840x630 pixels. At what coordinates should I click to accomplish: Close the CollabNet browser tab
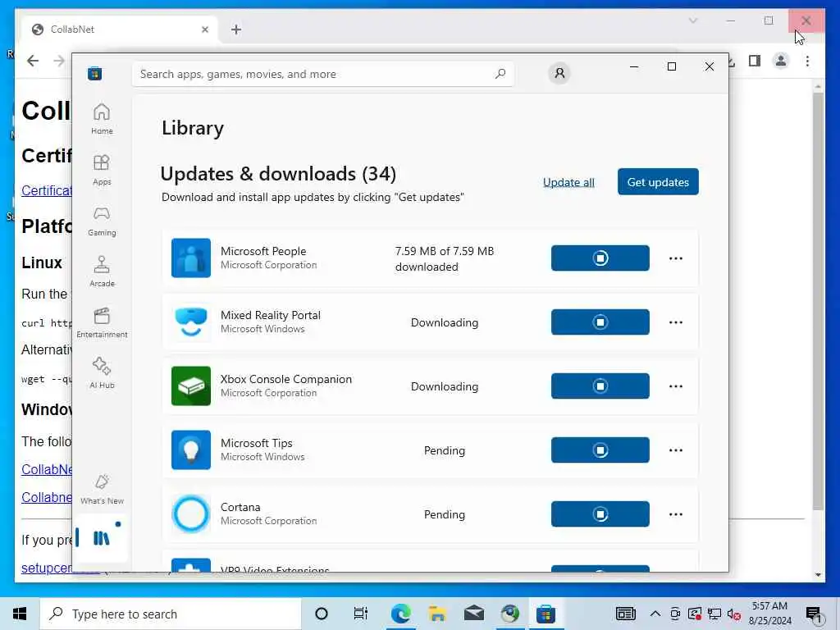click(x=204, y=30)
